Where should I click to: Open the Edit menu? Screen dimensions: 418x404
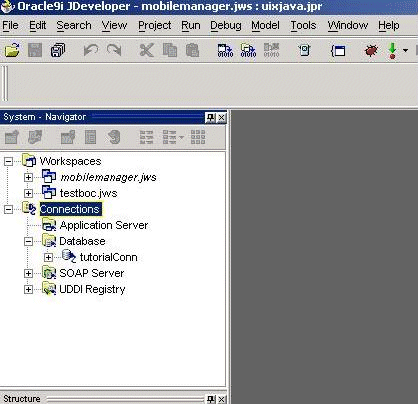(x=38, y=26)
